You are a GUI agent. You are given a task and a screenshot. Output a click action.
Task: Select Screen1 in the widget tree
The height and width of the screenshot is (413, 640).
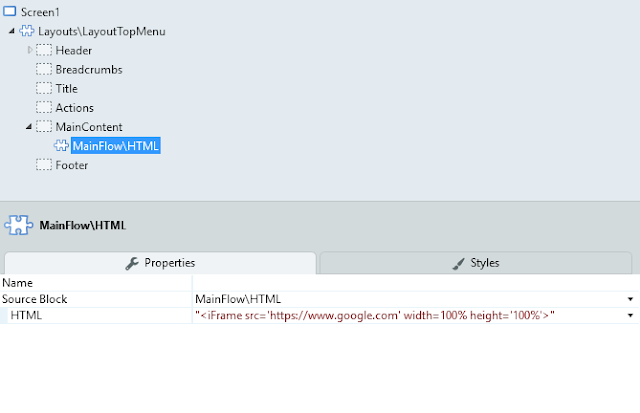click(40, 12)
